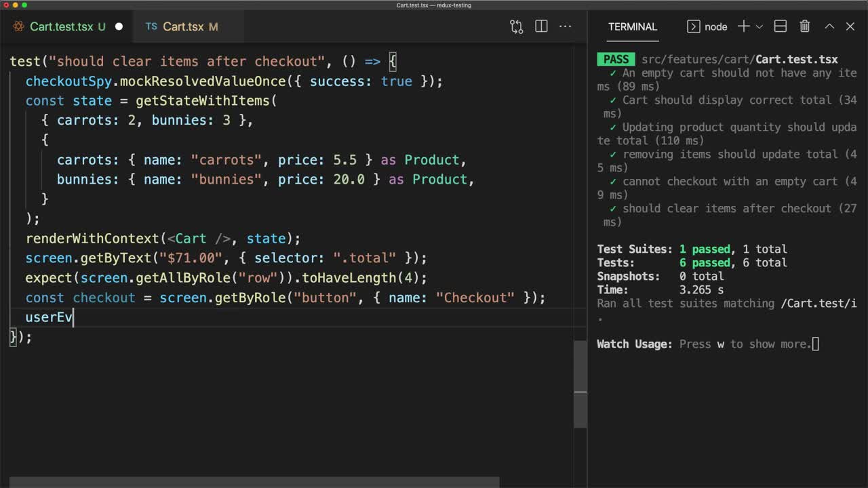Click the TSX file icon on the Cart.tsx tab

coord(150,27)
